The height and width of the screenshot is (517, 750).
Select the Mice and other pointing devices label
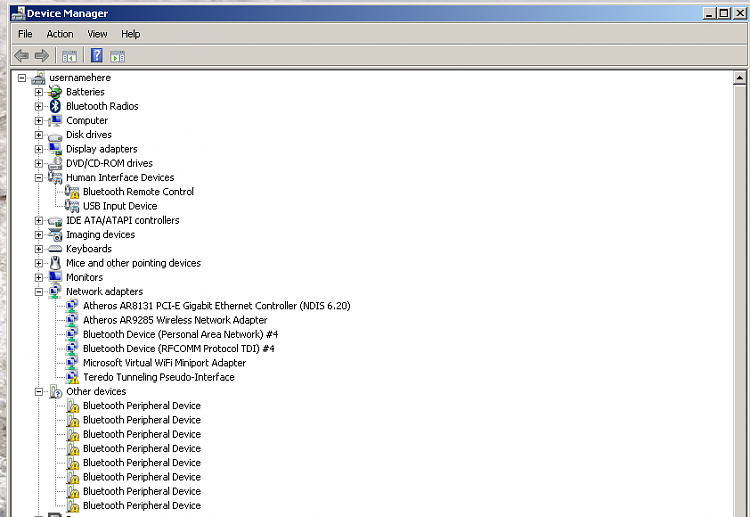133,263
